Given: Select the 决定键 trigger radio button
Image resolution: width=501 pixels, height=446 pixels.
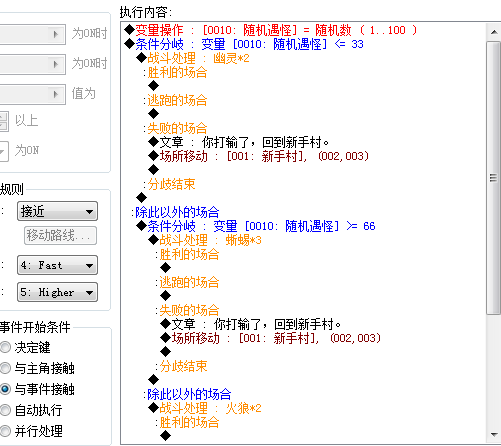Looking at the screenshot, I should (x=5, y=347).
